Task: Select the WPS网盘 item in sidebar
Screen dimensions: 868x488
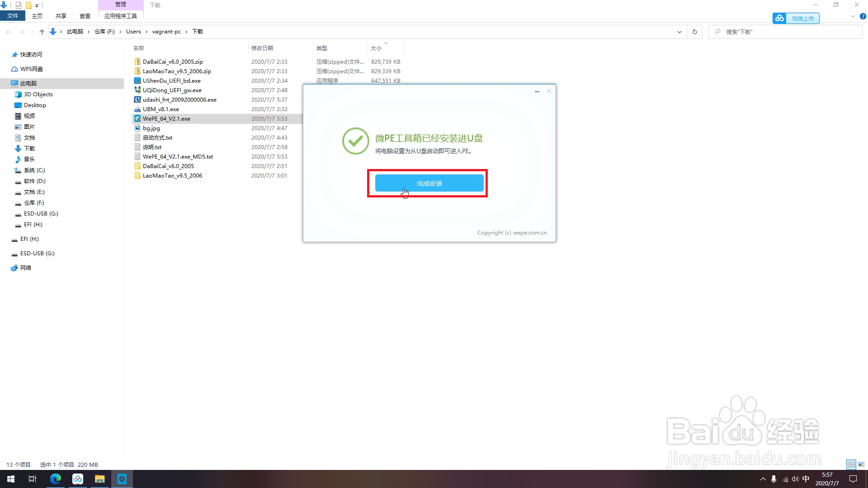Action: click(x=31, y=69)
